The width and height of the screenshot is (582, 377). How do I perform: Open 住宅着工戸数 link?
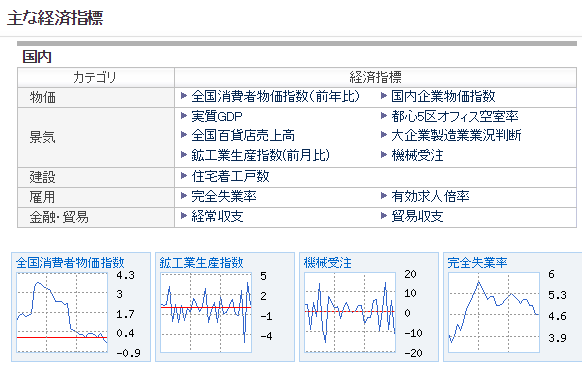(x=230, y=176)
